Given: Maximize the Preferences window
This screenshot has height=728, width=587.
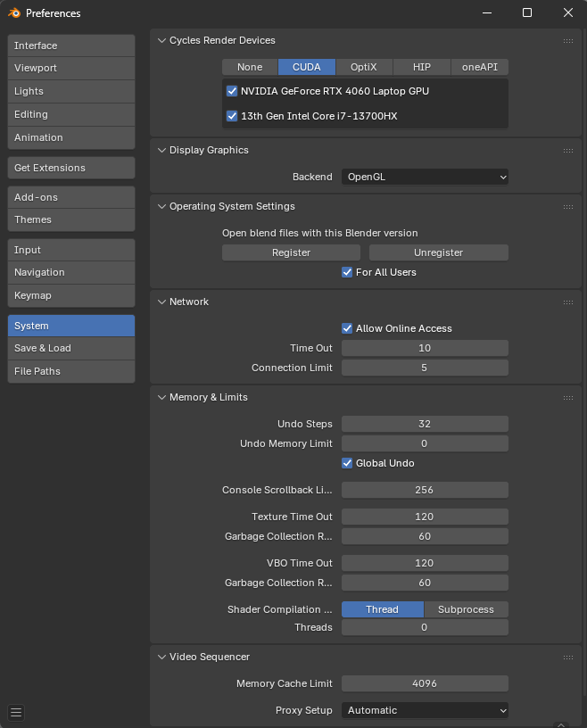Looking at the screenshot, I should pos(527,12).
